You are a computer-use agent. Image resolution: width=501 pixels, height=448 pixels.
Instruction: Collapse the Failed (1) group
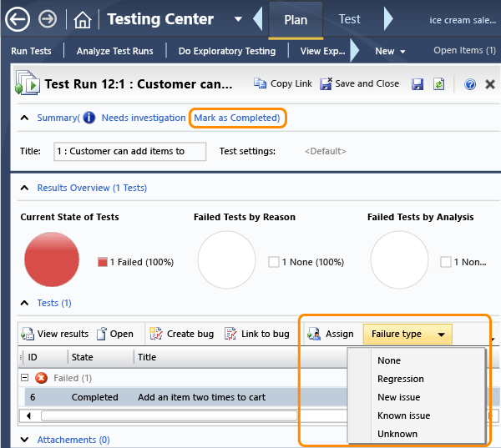point(25,378)
